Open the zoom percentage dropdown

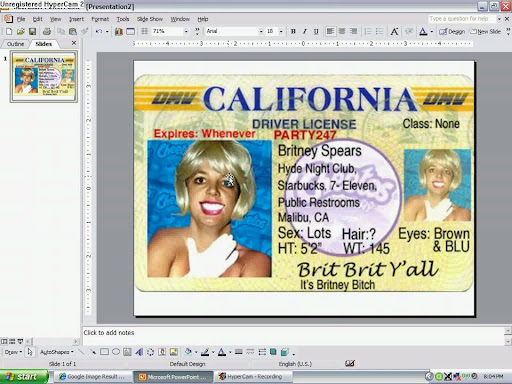186,31
